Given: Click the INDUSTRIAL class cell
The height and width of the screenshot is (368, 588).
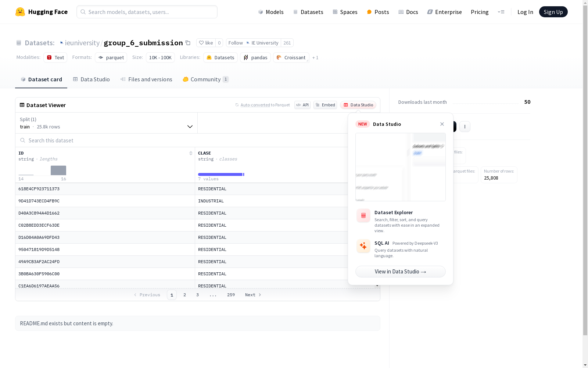Looking at the screenshot, I should (x=211, y=201).
